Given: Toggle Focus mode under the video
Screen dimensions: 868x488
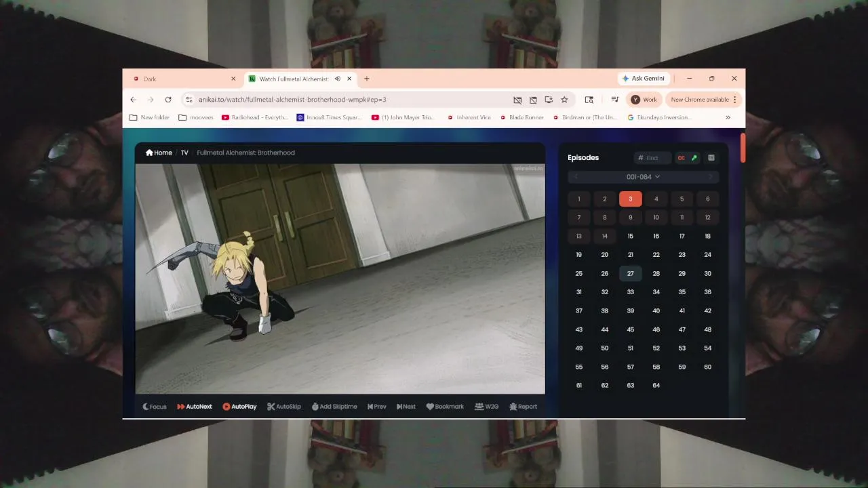Looking at the screenshot, I should (155, 407).
